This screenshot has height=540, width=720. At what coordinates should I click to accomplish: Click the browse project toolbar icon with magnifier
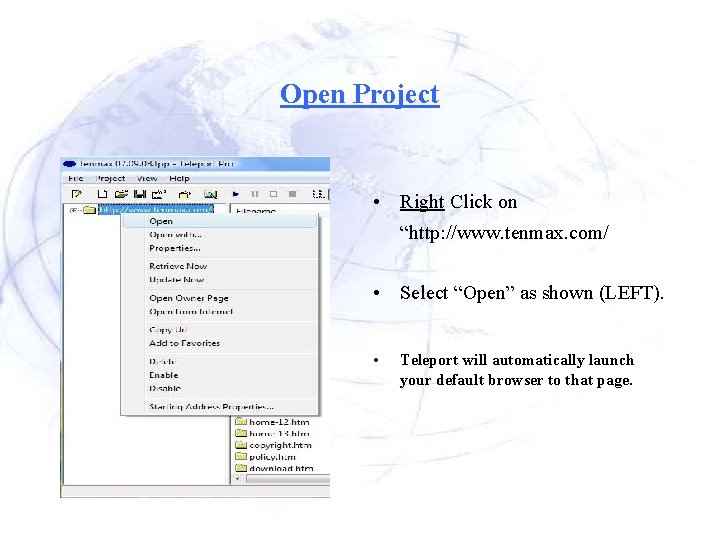coord(210,194)
